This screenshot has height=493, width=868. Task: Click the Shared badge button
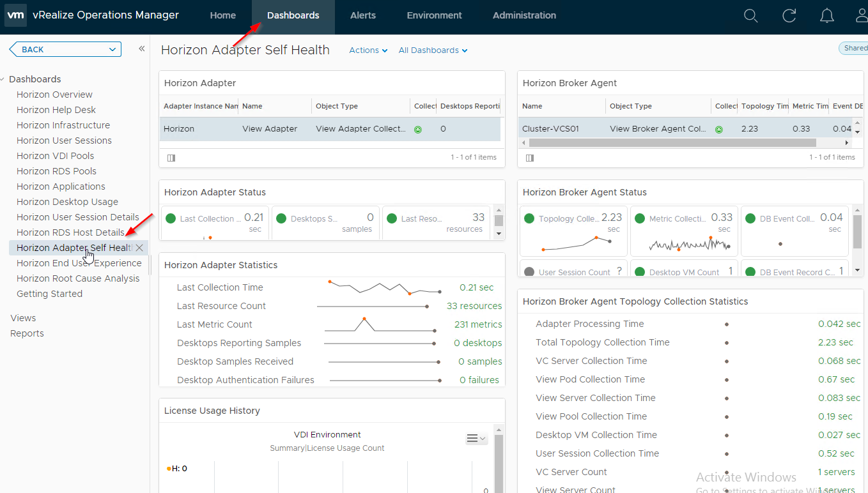(x=854, y=48)
